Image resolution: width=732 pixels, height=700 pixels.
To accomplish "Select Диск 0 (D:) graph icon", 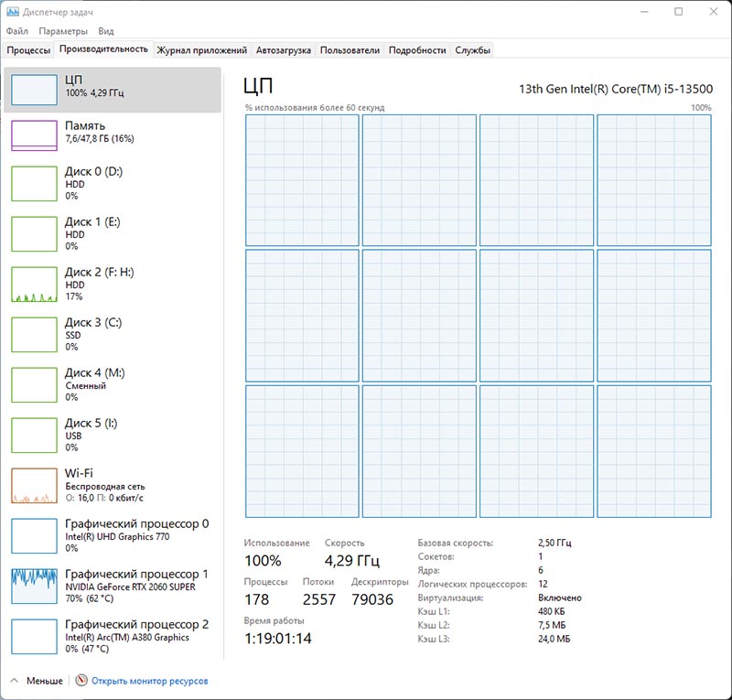I will tap(34, 184).
